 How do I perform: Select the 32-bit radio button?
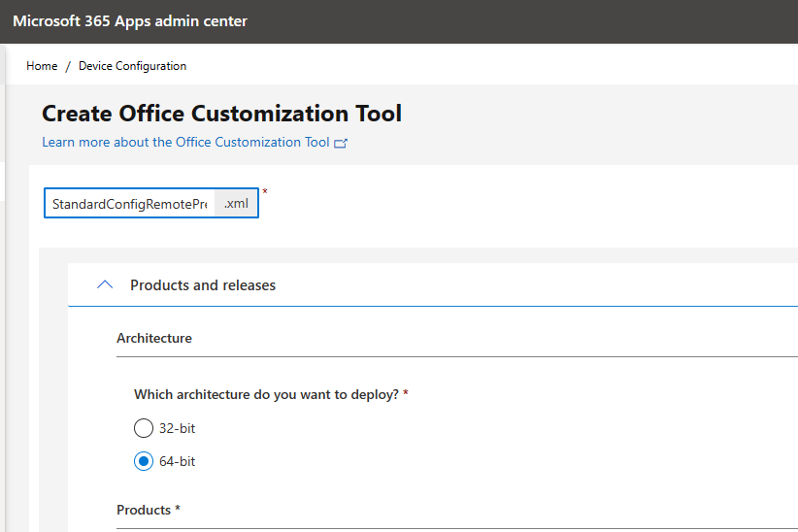coord(144,428)
